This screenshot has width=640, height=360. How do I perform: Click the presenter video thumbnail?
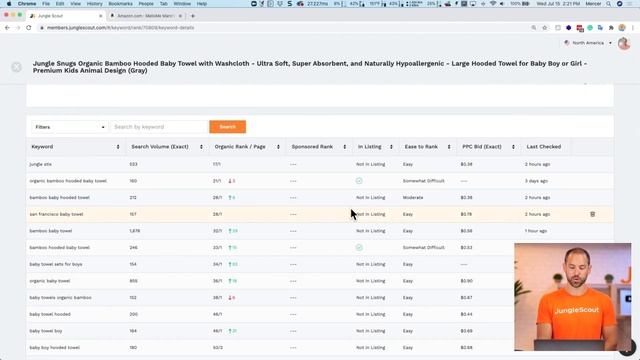(x=573, y=297)
